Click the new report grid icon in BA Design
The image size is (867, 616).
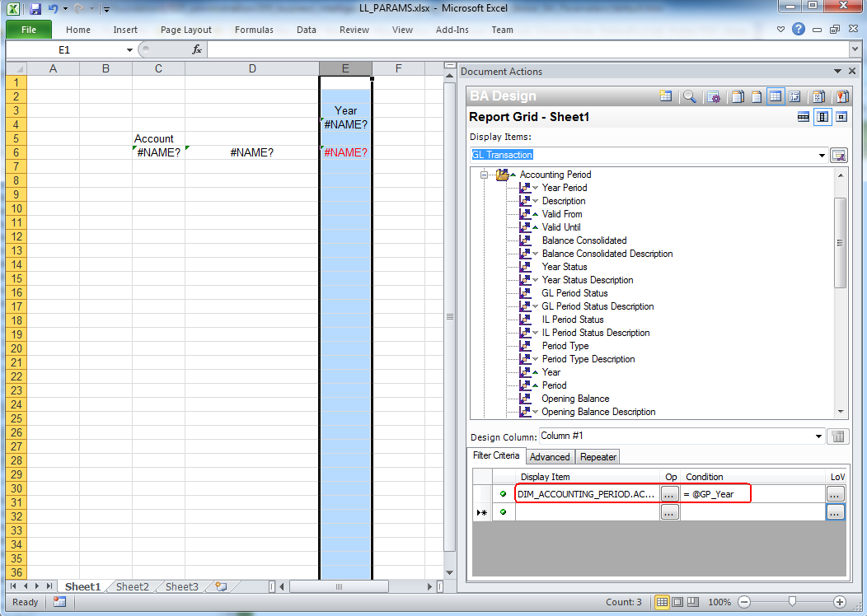[x=666, y=96]
